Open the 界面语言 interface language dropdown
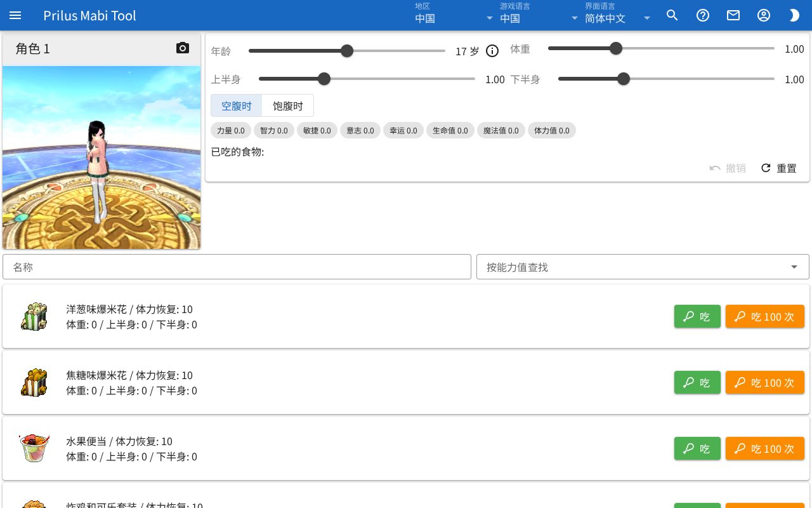 pos(619,14)
